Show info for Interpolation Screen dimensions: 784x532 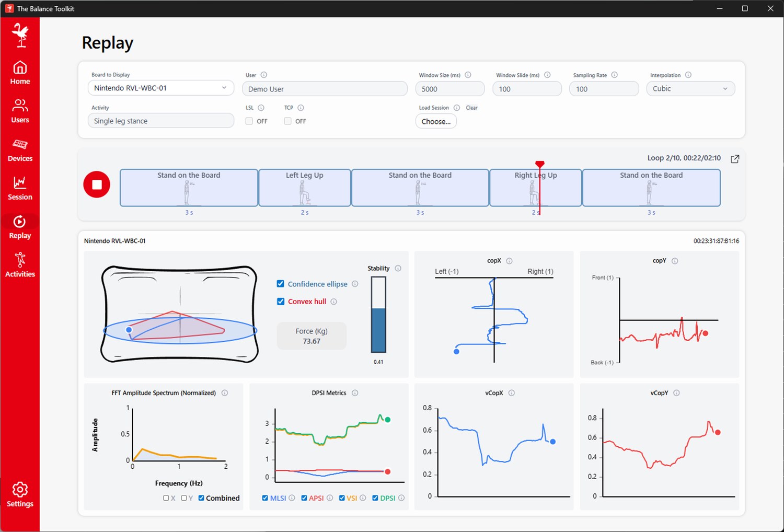[x=688, y=75]
